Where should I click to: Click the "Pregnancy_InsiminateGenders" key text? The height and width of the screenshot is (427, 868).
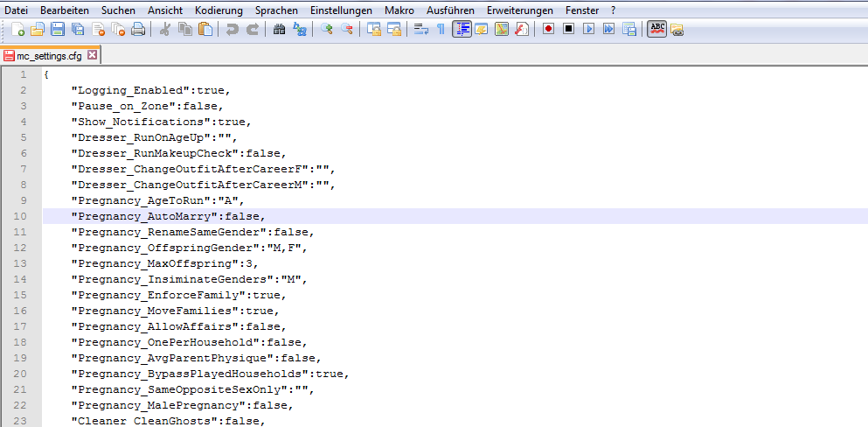[173, 279]
